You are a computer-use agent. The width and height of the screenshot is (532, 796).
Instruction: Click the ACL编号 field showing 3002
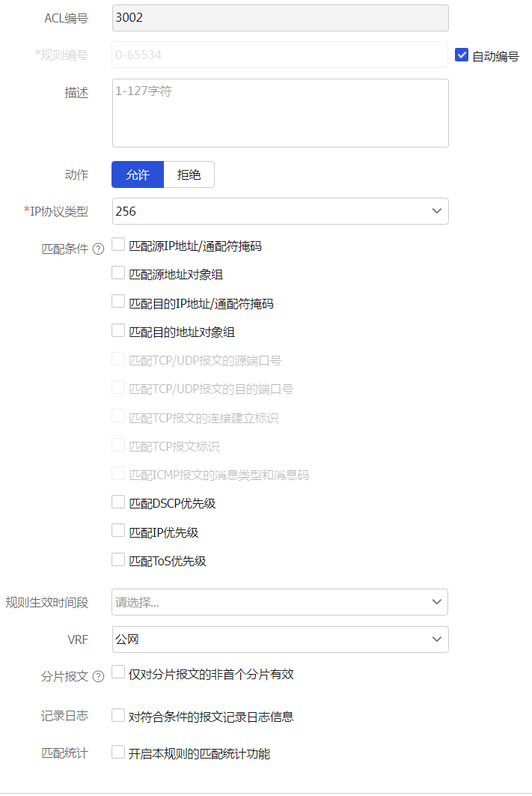[280, 18]
